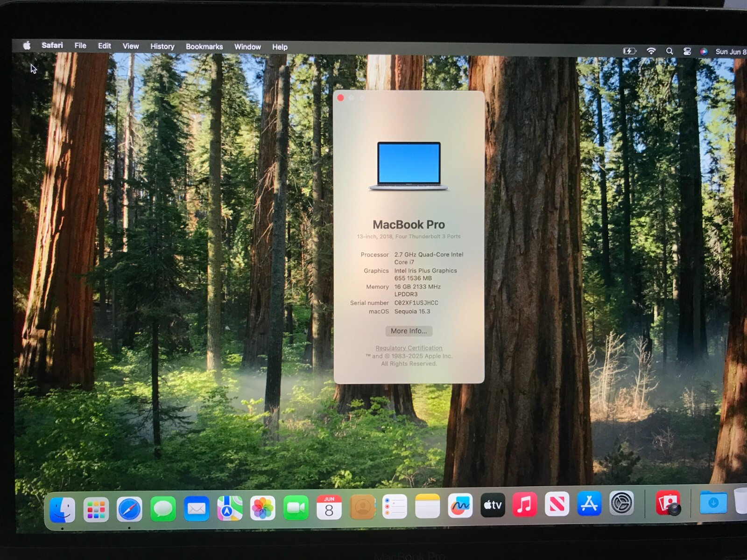This screenshot has height=560, width=747.
Task: Click the "Processor" label
Action: click(x=375, y=255)
